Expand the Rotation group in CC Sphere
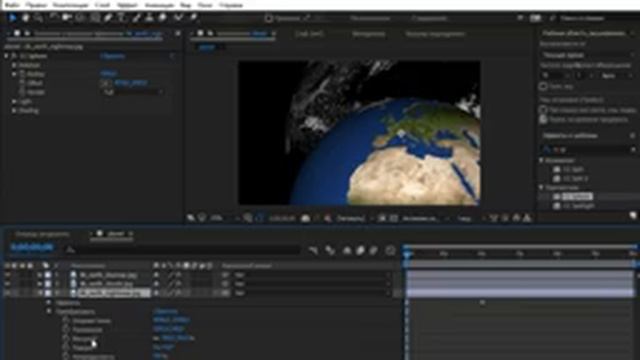 click(14, 65)
